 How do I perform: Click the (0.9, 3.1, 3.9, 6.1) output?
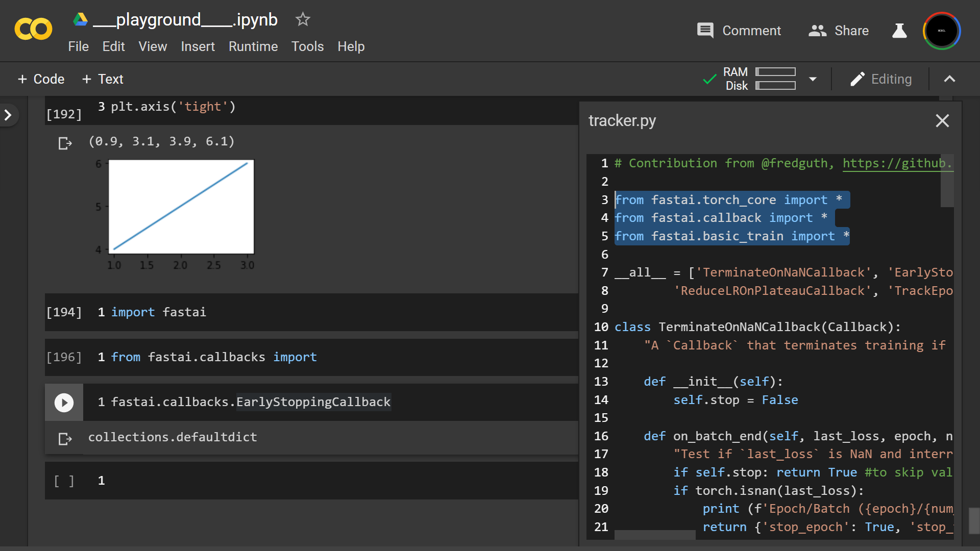pyautogui.click(x=161, y=141)
